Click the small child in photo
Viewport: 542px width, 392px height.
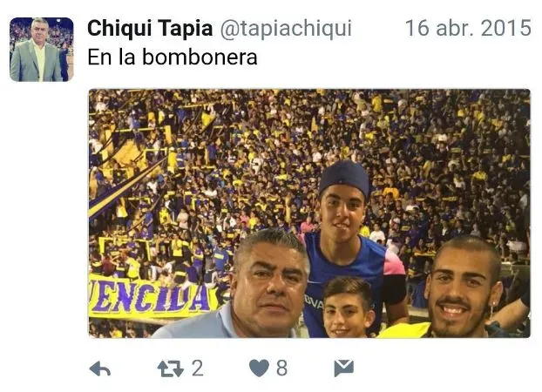tap(348, 308)
